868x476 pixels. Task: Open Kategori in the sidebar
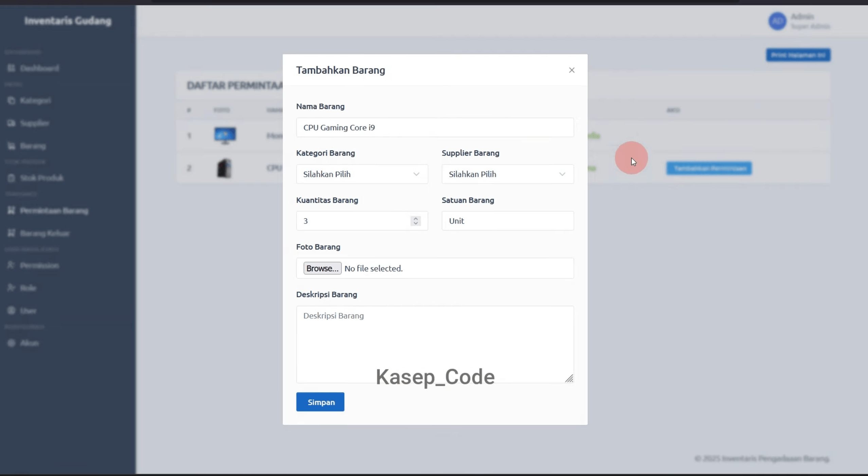(35, 100)
